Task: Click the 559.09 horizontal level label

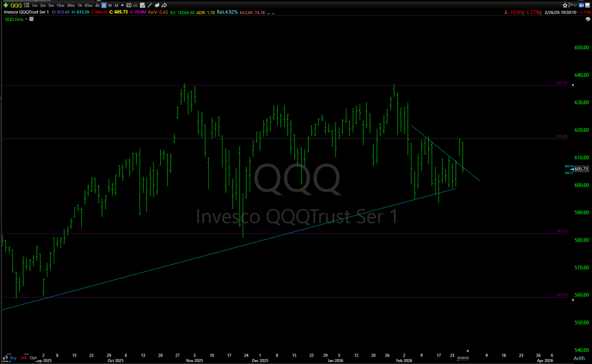Action: click(x=561, y=294)
